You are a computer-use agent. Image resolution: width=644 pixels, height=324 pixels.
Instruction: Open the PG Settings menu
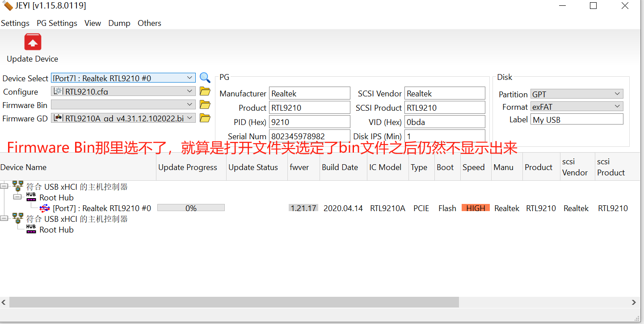pyautogui.click(x=57, y=23)
